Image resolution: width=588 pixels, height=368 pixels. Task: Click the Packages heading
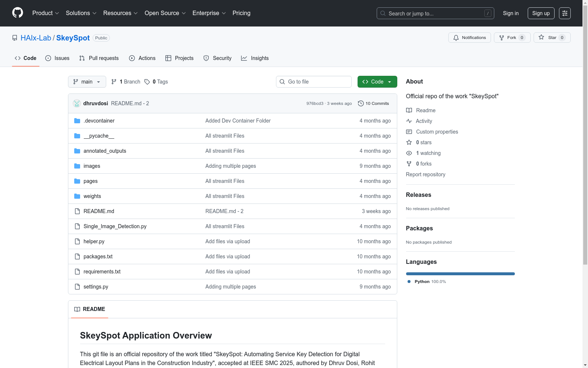tap(419, 229)
